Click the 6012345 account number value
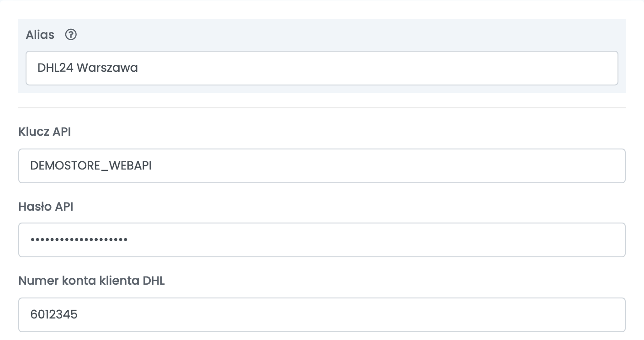The height and width of the screenshot is (340, 644). click(x=54, y=314)
